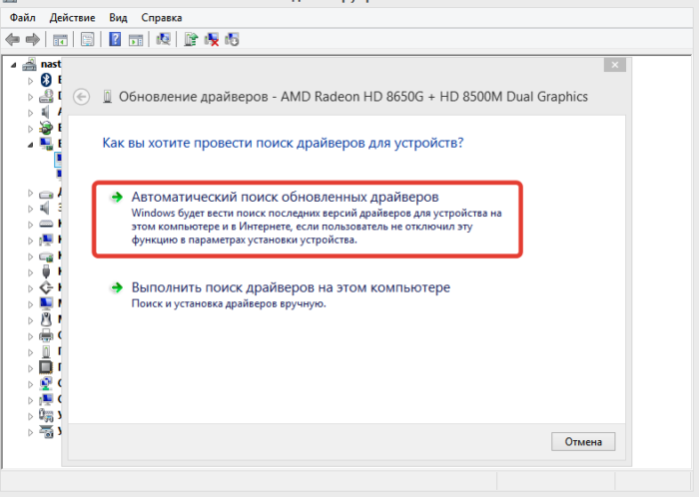This screenshot has width=699, height=497.
Task: Expand the Bluetooth node
Action: [x=30, y=81]
